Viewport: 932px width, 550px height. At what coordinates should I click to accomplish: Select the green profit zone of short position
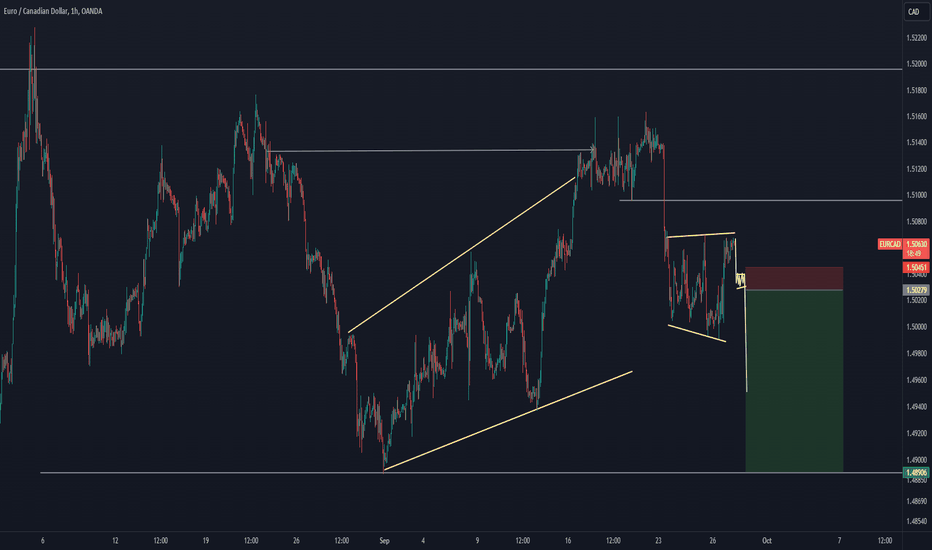(x=794, y=381)
